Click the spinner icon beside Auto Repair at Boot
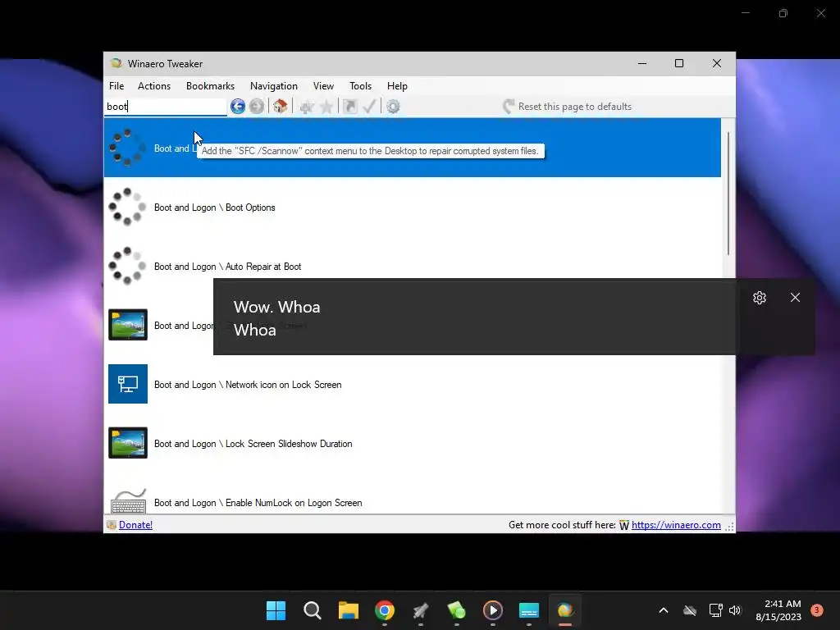Viewport: 840px width, 630px height. coord(127,266)
